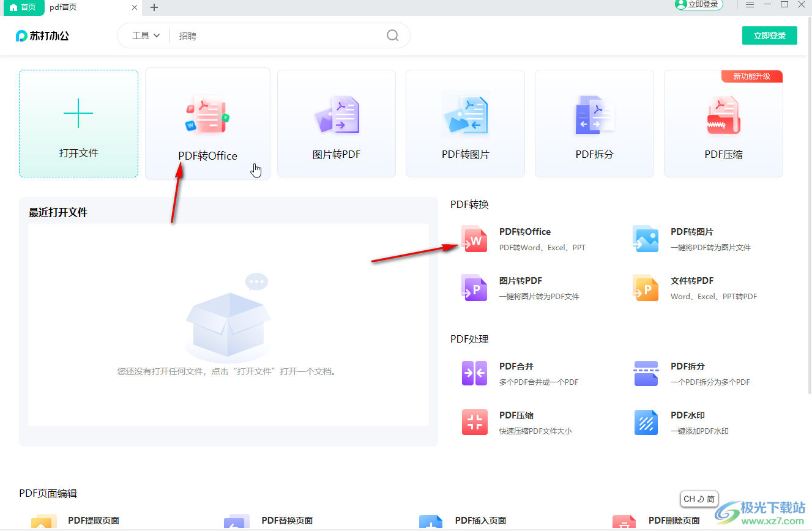Click the red W PDF转Office icon

click(x=474, y=239)
